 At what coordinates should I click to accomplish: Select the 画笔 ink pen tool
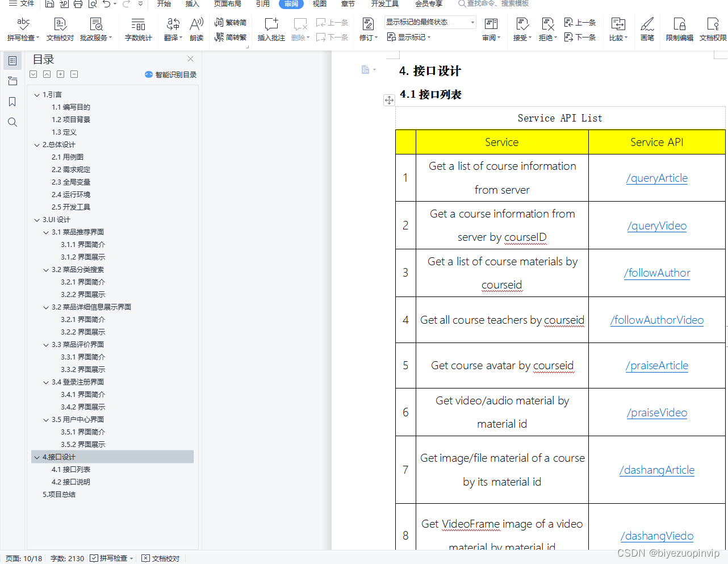(647, 30)
